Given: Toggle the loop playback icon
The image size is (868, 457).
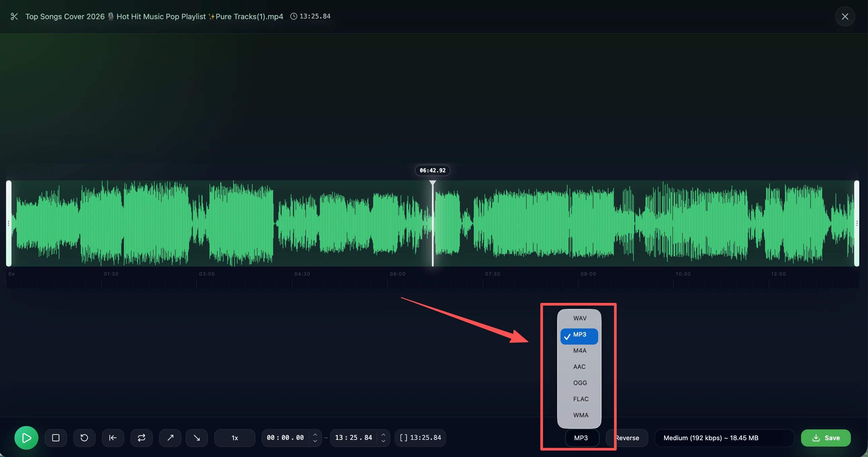Looking at the screenshot, I should 142,438.
